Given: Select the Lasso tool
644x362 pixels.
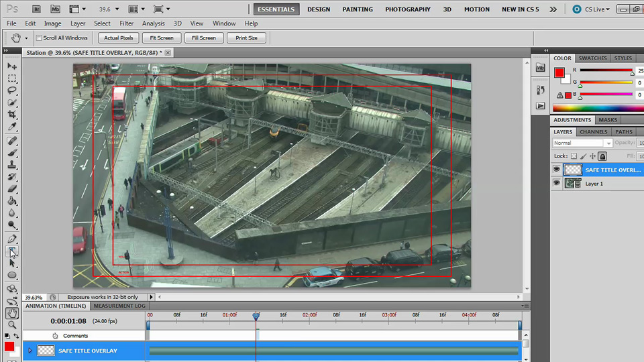Looking at the screenshot, I should tap(12, 90).
